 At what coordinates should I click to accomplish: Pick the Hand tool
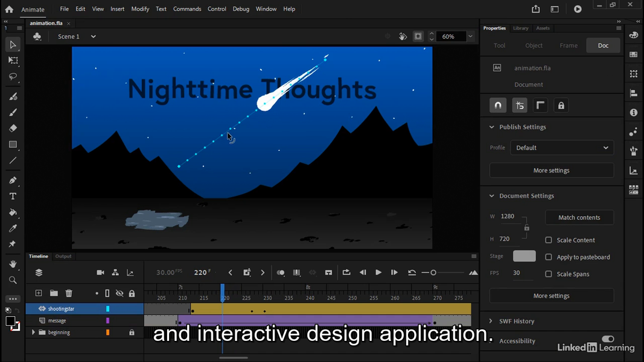(13, 264)
